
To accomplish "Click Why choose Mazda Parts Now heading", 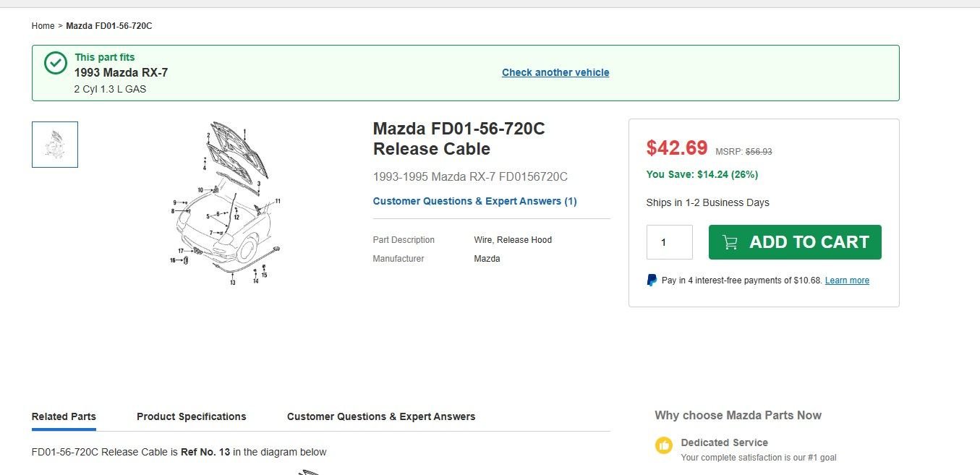I will [x=738, y=415].
